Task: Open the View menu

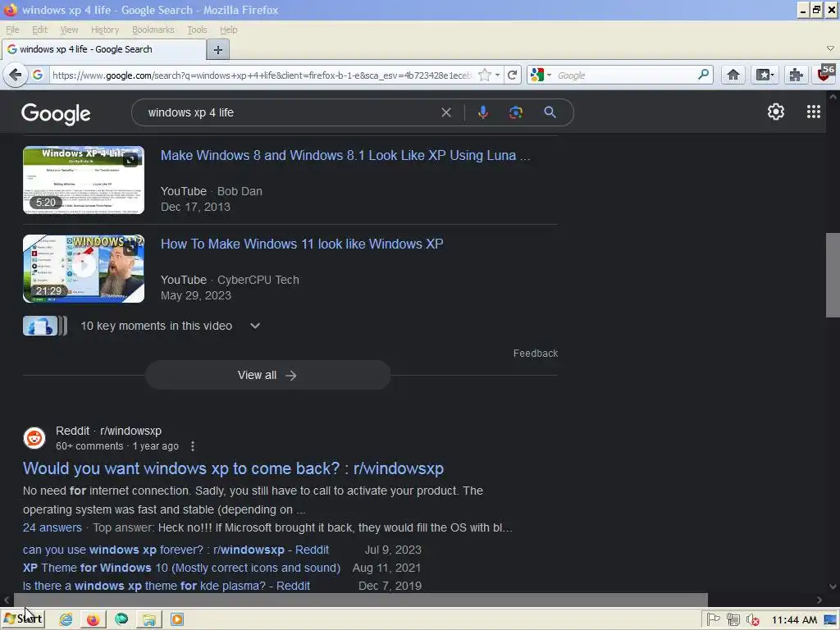Action: click(x=69, y=30)
